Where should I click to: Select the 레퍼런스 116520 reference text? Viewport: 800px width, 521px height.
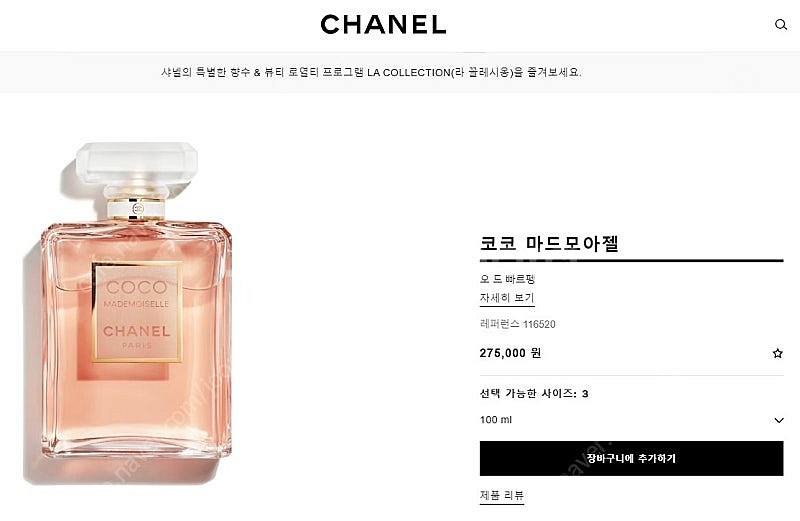[x=517, y=324]
